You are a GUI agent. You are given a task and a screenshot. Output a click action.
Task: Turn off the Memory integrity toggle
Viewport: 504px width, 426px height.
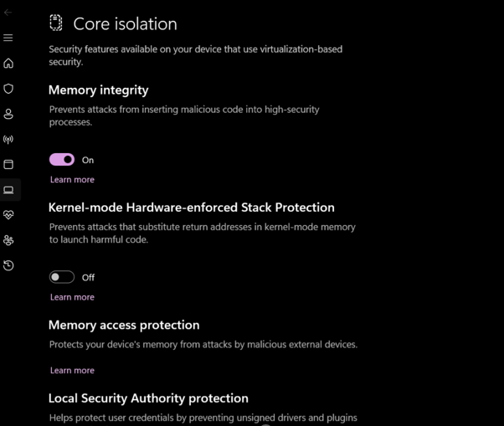pos(62,160)
